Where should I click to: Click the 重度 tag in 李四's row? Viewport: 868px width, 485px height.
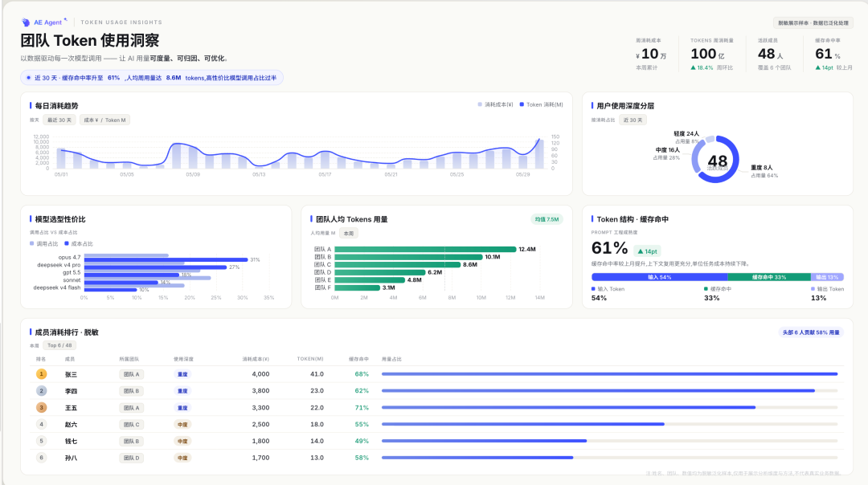tap(182, 391)
